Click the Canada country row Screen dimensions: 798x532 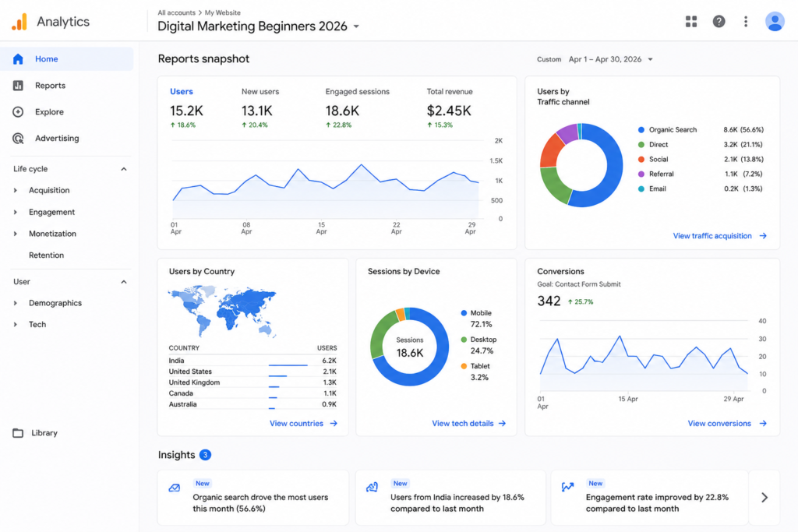click(252, 393)
